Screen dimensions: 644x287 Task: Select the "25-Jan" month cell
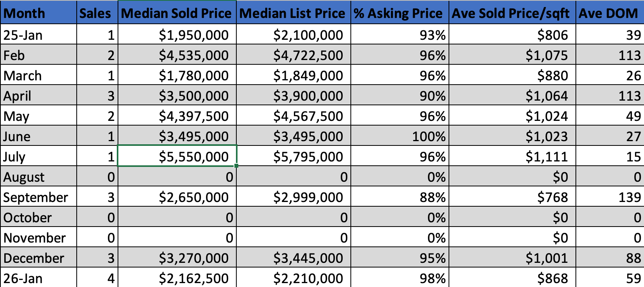point(39,35)
